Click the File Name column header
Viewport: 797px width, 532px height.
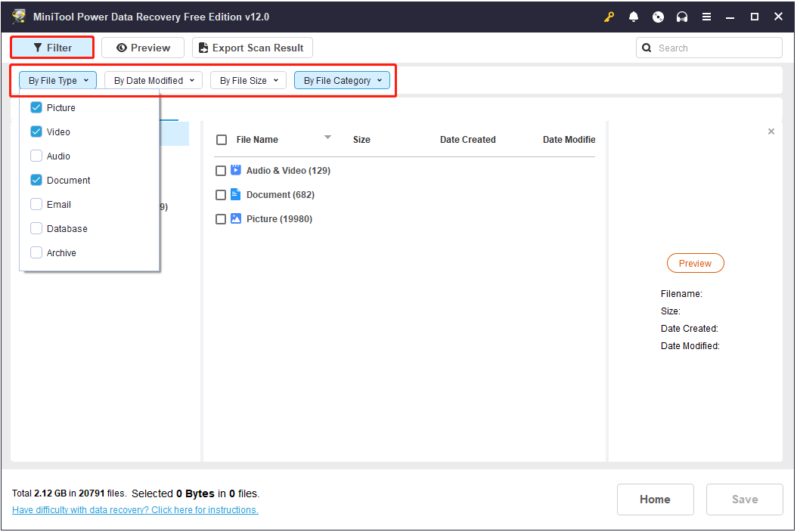[257, 140]
